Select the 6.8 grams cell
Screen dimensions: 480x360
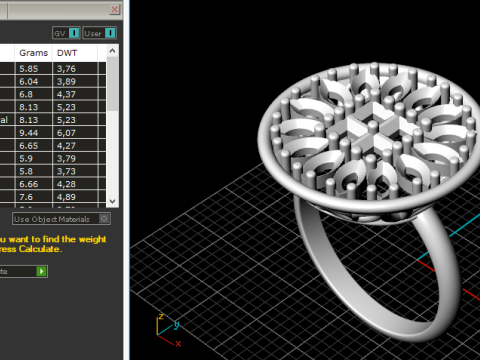click(33, 94)
